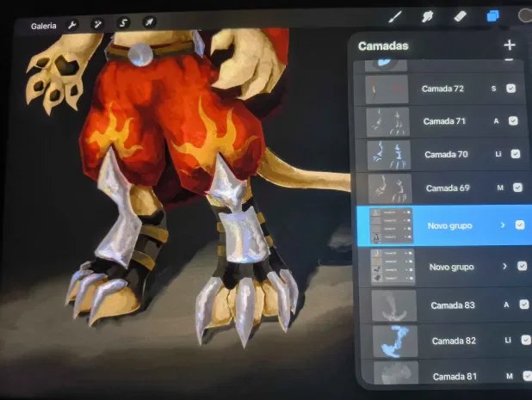Open blend mode S of Camada 72
Viewport: 532px width, 400px height.
tap(493, 89)
